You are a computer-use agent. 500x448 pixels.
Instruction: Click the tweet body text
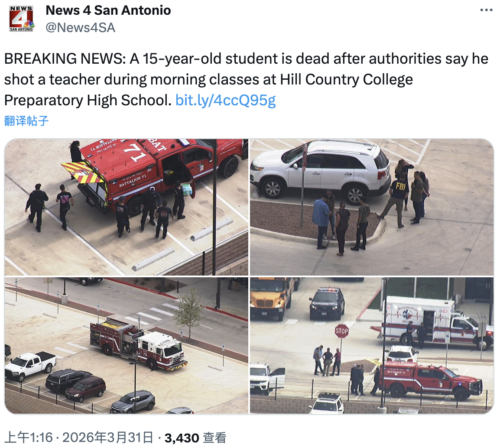(246, 79)
